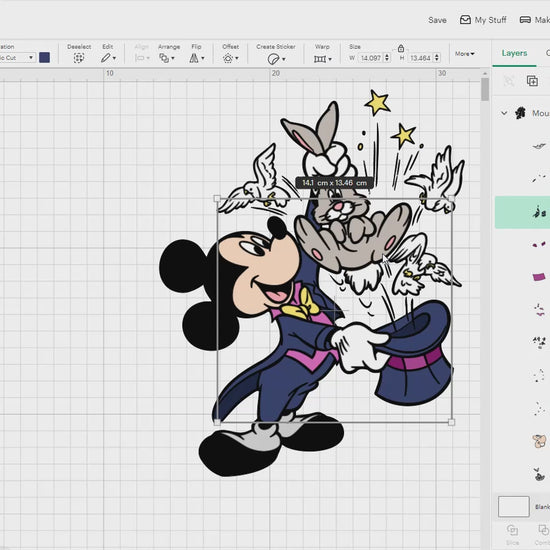This screenshot has height=550, width=550.
Task: Toggle the size aspect ratio lock
Action: 401,48
